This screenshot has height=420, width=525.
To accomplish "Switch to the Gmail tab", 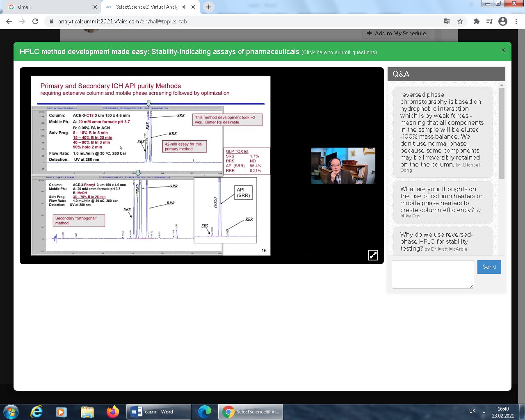I will pos(49,7).
